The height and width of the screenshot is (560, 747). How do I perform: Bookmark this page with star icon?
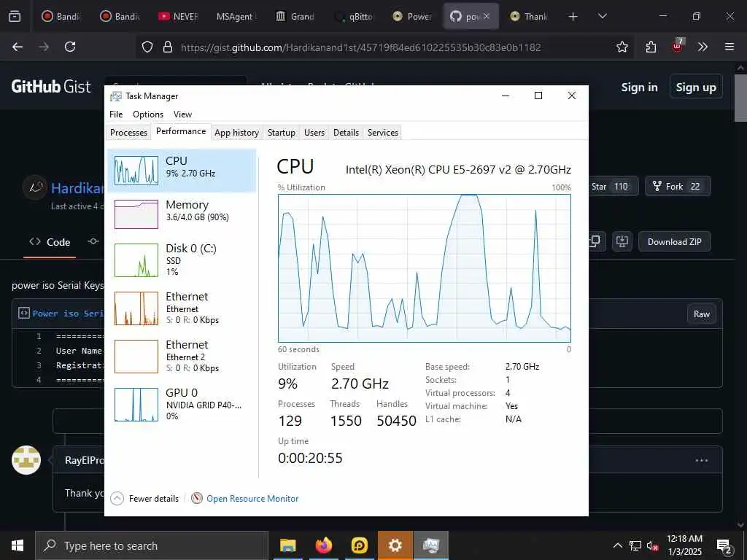(622, 47)
